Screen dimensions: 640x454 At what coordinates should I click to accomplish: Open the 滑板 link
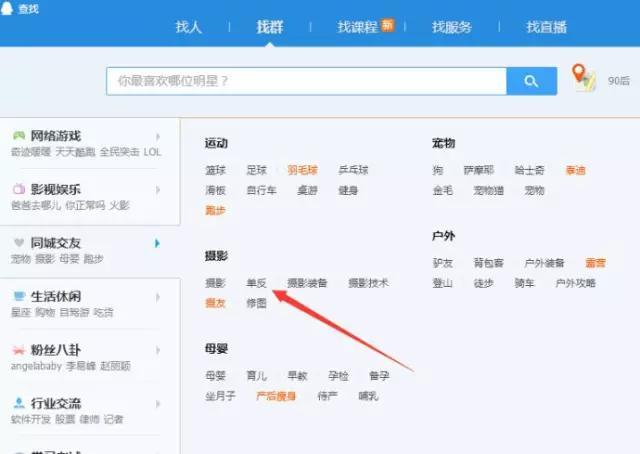(x=216, y=190)
